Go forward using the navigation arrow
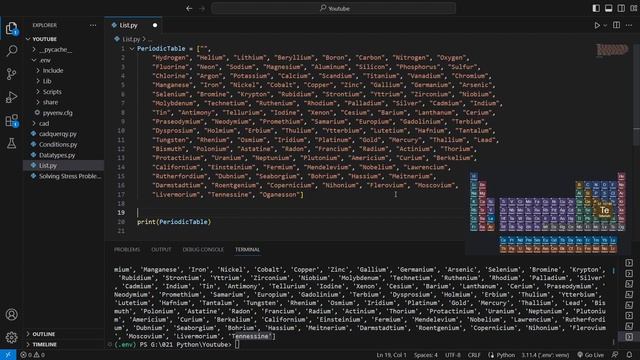This screenshot has width=640, height=360. tap(202, 8)
